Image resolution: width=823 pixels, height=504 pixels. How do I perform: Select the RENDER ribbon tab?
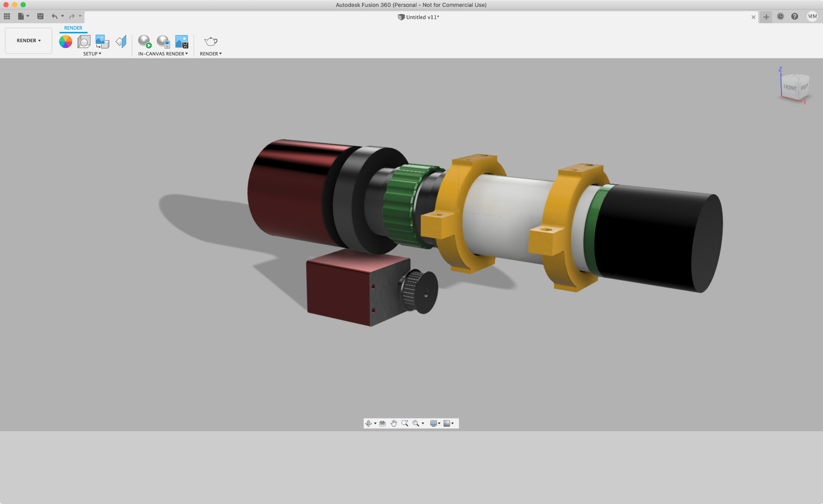click(x=73, y=28)
